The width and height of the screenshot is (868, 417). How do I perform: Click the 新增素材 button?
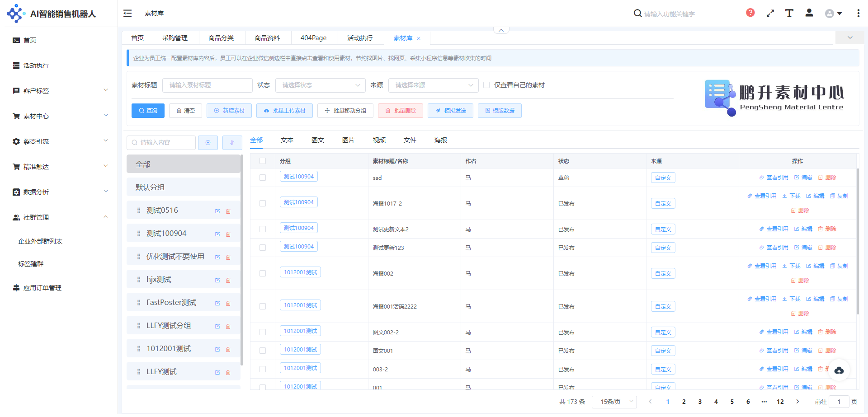click(x=229, y=111)
